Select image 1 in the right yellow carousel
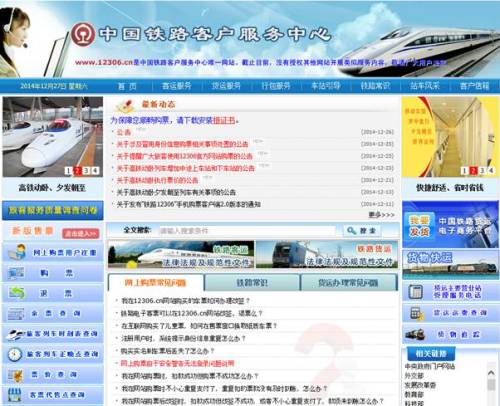Viewport: 500px width, 406px height. click(464, 171)
